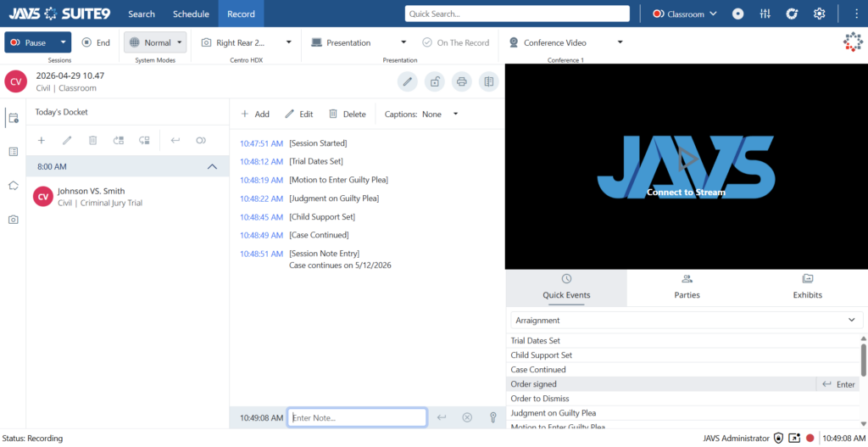
Task: Go to the Schedule tab
Action: [x=191, y=14]
